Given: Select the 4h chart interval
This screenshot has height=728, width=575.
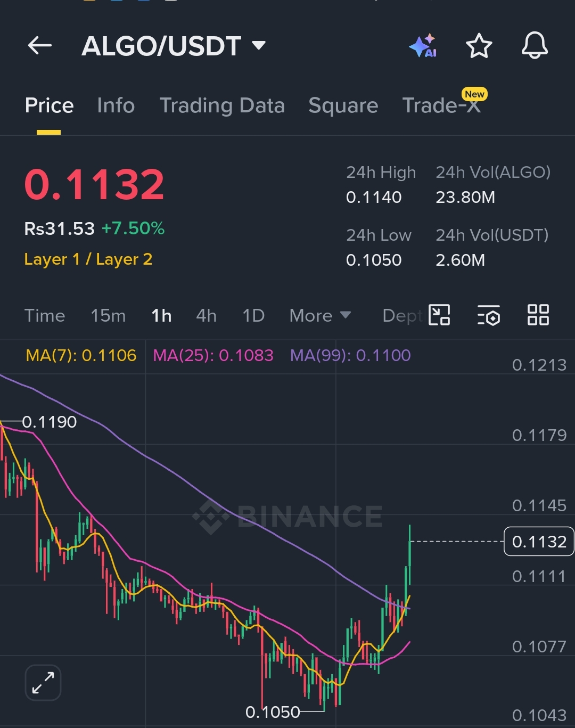Looking at the screenshot, I should coord(206,316).
